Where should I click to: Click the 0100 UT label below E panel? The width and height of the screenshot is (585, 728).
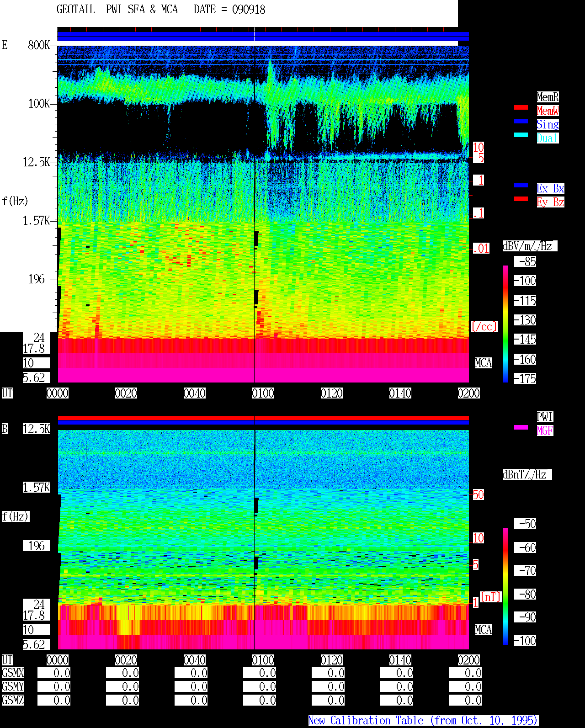[263, 393]
